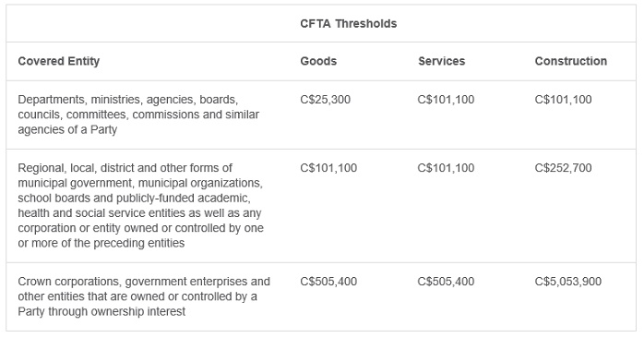The width and height of the screenshot is (644, 338).
Task: Click the Construction column header
Action: [570, 61]
